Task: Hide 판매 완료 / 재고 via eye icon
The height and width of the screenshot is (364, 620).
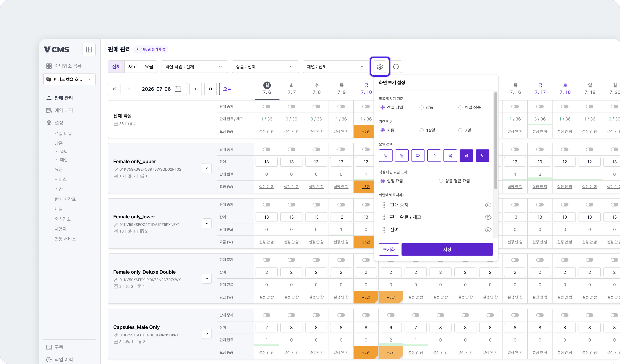Action: click(x=488, y=217)
